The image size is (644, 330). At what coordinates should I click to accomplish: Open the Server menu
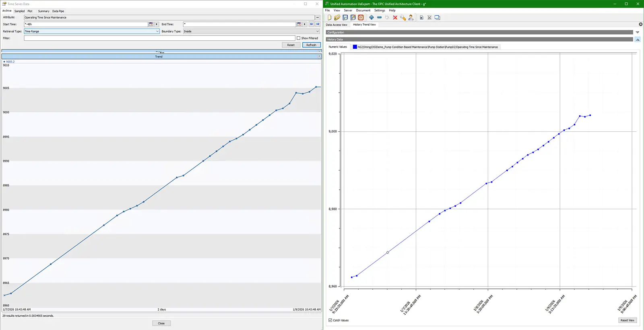click(348, 10)
